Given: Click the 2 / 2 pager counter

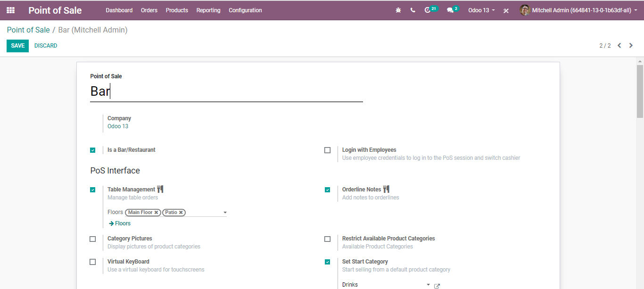Looking at the screenshot, I should click(x=605, y=46).
